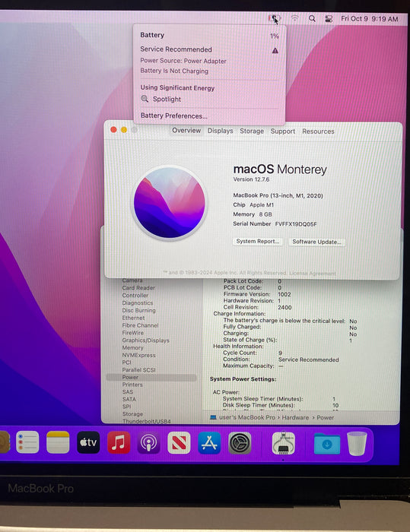Open Battery Preferences…
The width and height of the screenshot is (410, 532).
pos(173,116)
